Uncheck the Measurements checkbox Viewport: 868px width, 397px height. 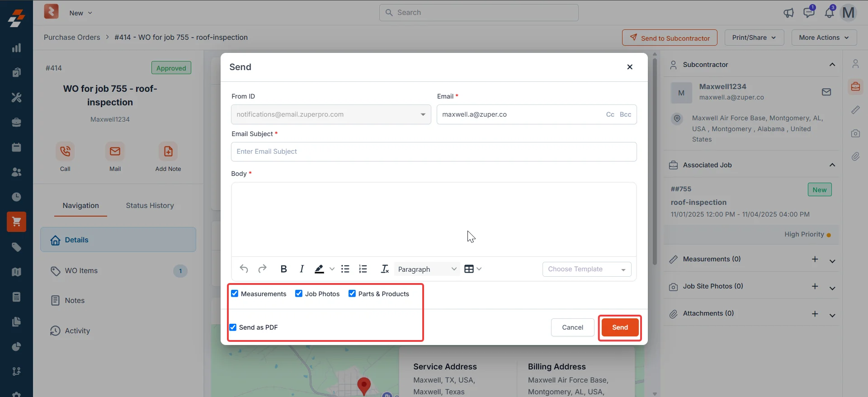click(x=235, y=293)
